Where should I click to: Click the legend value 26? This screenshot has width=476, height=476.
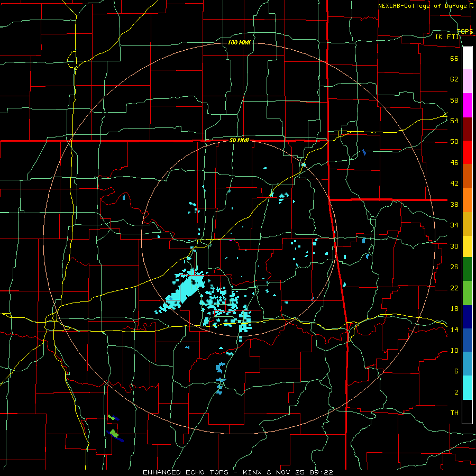[x=454, y=267]
